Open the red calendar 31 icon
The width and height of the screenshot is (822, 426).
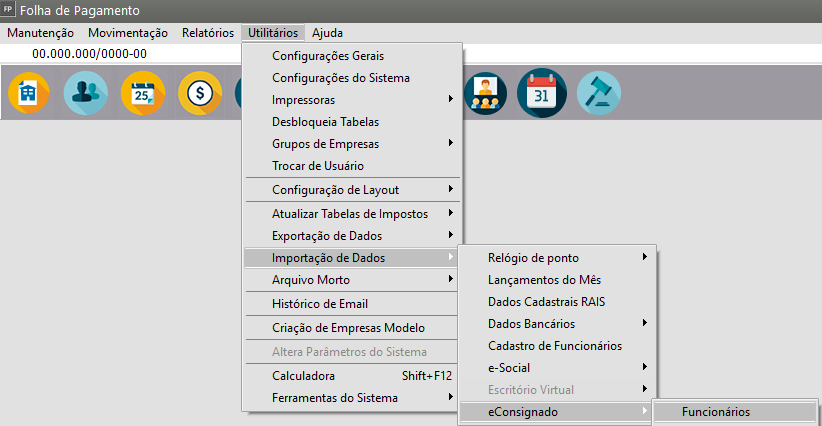541,94
